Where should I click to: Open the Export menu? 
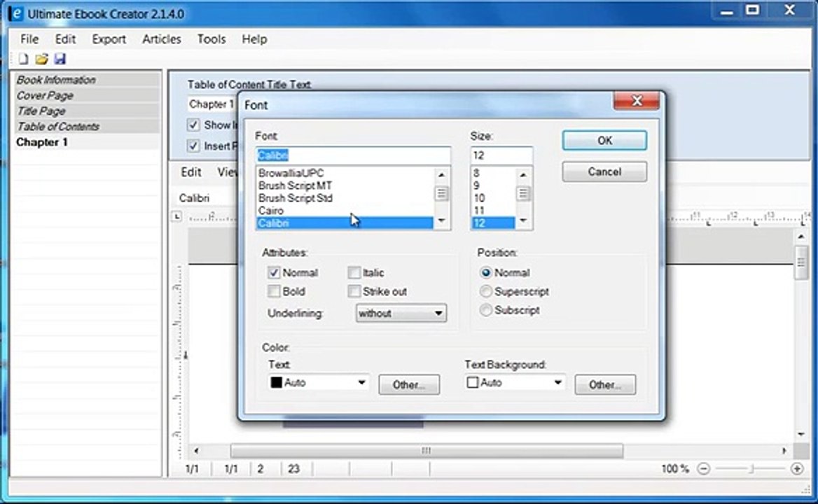(x=109, y=39)
